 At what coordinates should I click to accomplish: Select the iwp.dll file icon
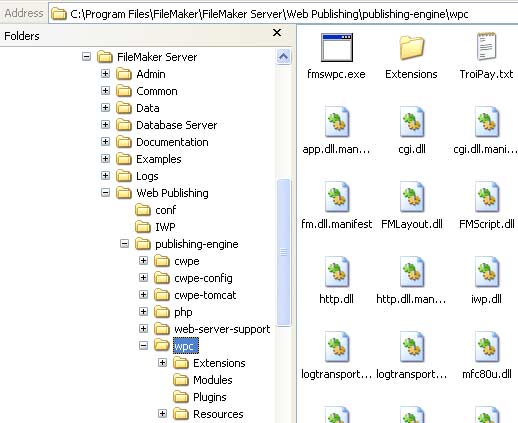487,272
